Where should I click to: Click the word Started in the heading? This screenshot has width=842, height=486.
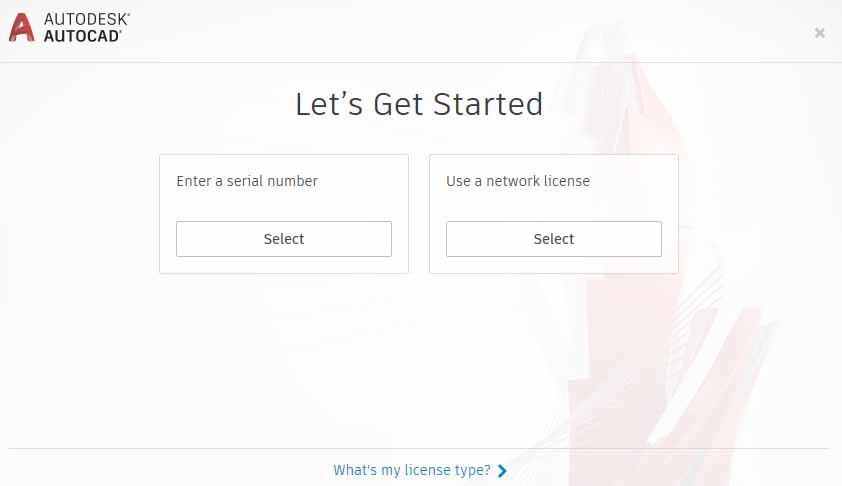(x=488, y=104)
